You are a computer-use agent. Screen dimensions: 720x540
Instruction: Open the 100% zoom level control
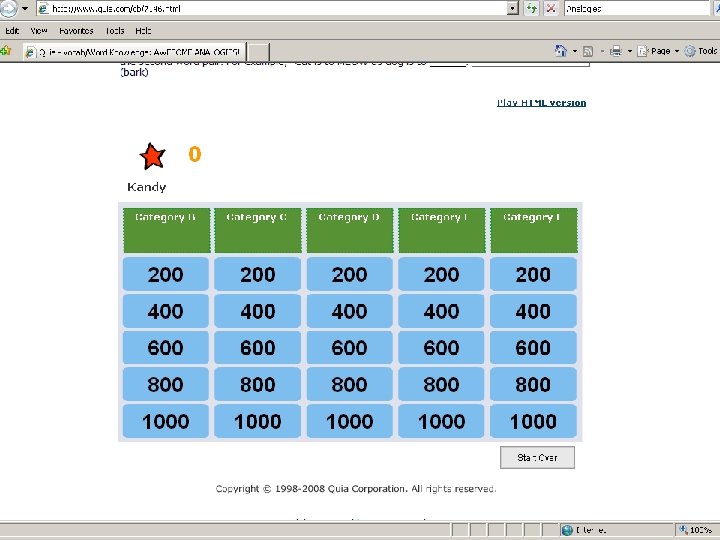[x=696, y=530]
